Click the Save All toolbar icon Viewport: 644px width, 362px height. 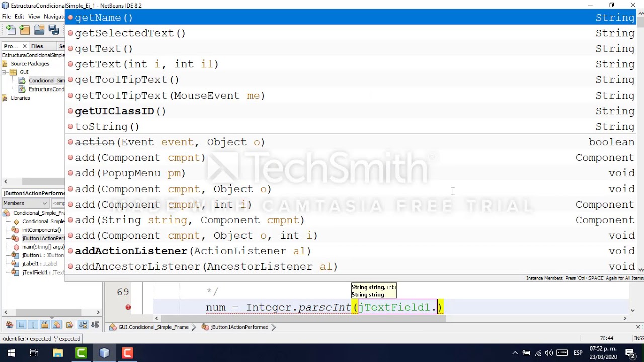point(54,30)
